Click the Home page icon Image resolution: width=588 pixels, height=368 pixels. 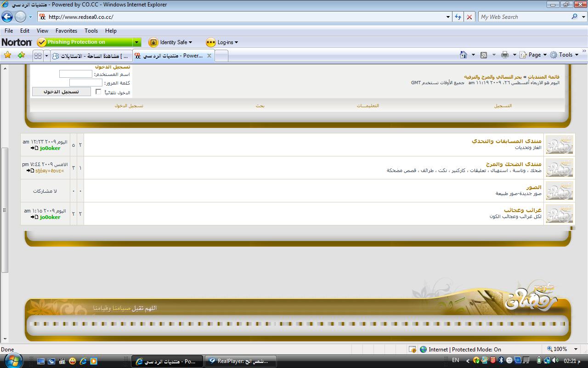click(464, 55)
